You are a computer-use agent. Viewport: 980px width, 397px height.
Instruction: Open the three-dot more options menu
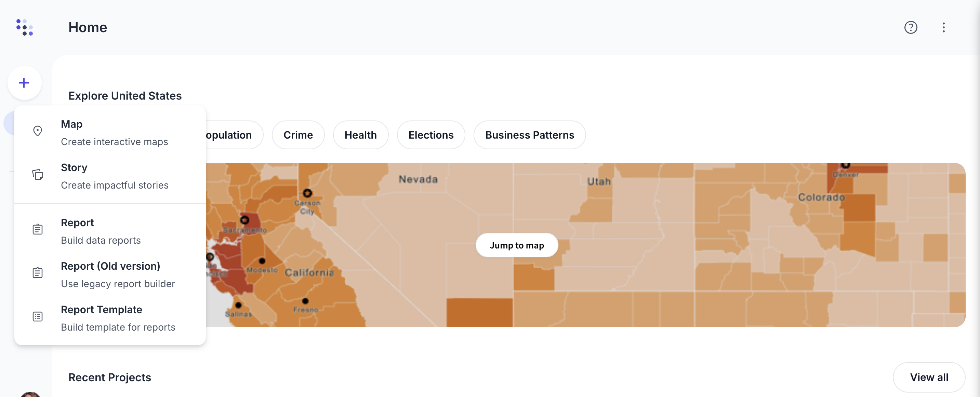[x=943, y=27]
